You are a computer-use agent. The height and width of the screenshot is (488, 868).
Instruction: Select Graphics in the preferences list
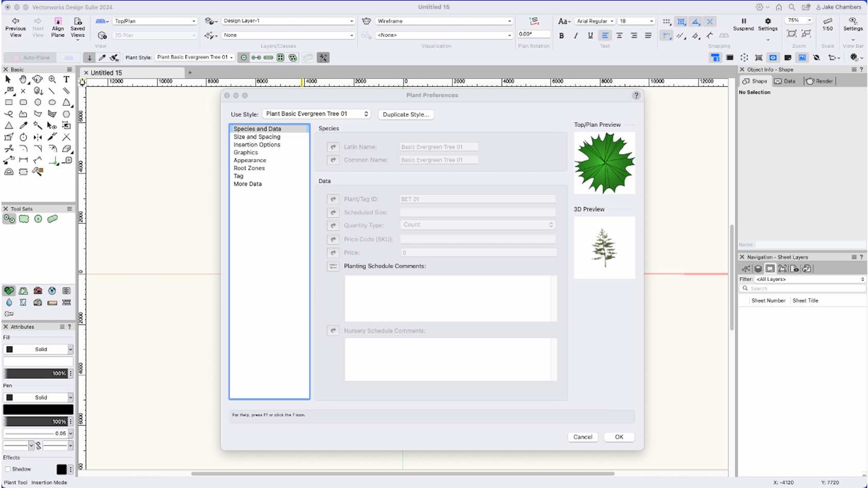click(x=246, y=152)
